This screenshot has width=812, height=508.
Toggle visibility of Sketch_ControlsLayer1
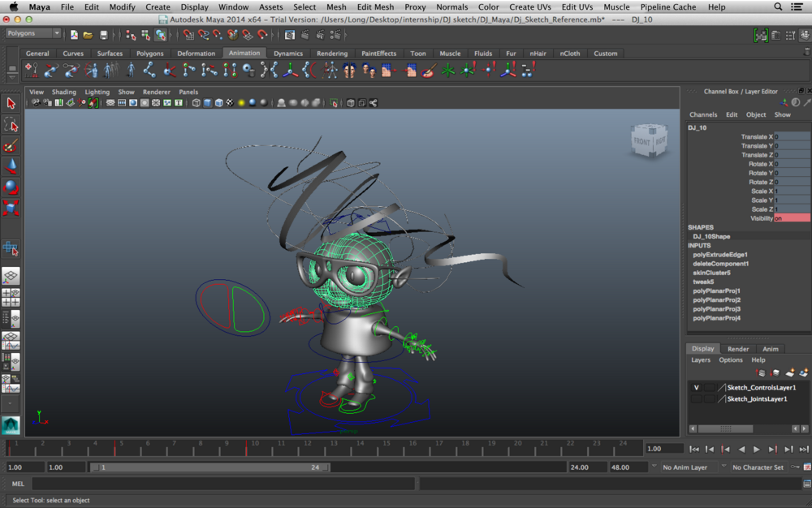tap(696, 388)
